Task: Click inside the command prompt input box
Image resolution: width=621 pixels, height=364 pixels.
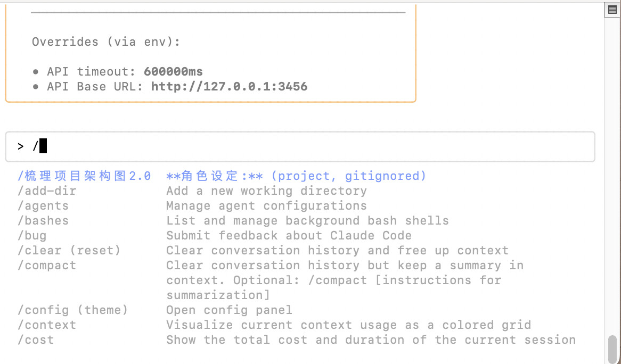Action: (x=300, y=147)
